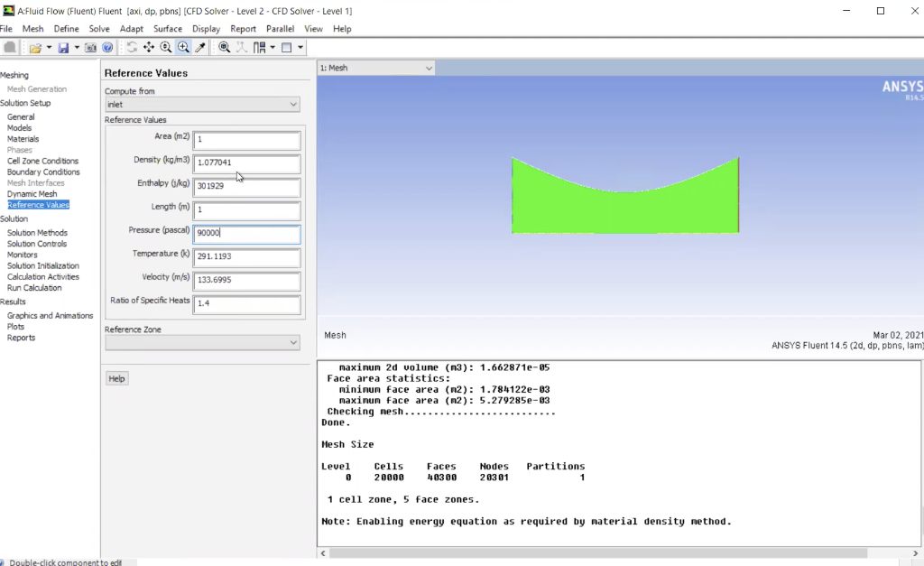This screenshot has height=566, width=924.
Task: Open the Report menu
Action: point(243,28)
